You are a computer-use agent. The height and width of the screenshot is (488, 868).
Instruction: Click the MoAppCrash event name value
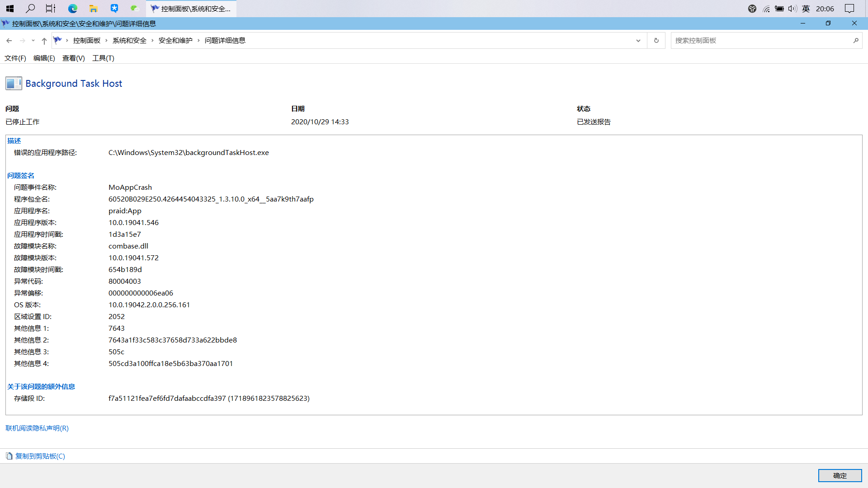tap(130, 188)
